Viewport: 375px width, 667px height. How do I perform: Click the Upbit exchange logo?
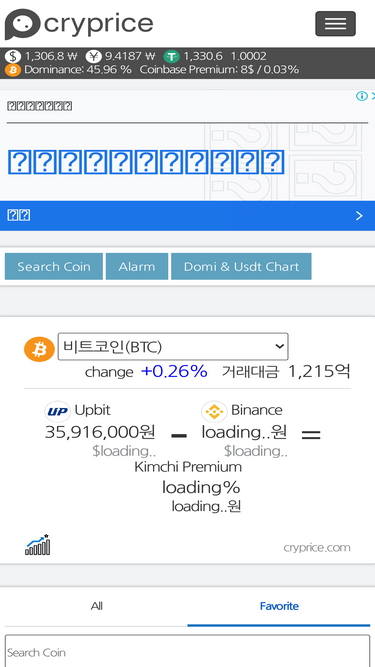pos(57,411)
